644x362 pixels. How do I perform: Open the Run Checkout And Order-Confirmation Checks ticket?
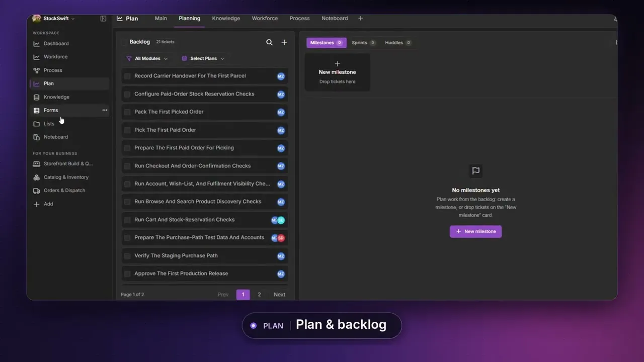205,166
